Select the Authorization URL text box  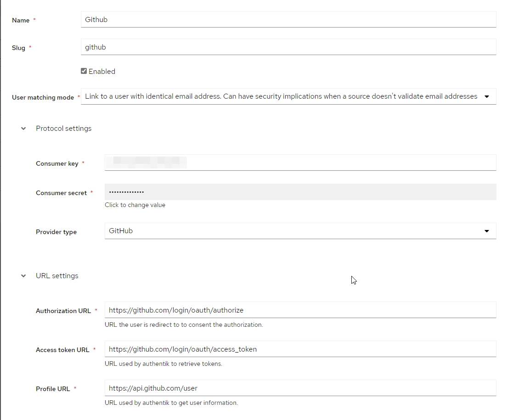pos(300,310)
